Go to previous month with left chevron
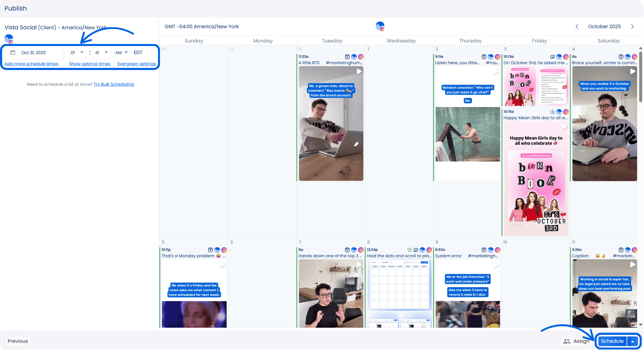 577,27
